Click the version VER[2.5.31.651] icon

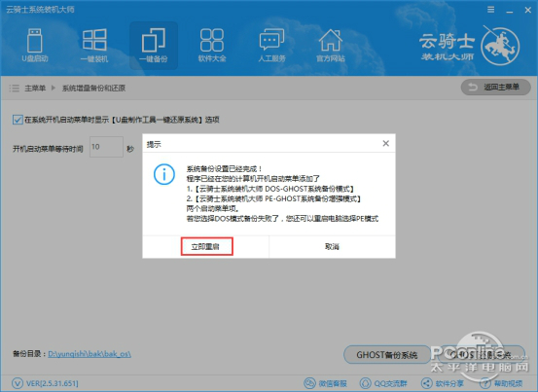pyautogui.click(x=18, y=383)
